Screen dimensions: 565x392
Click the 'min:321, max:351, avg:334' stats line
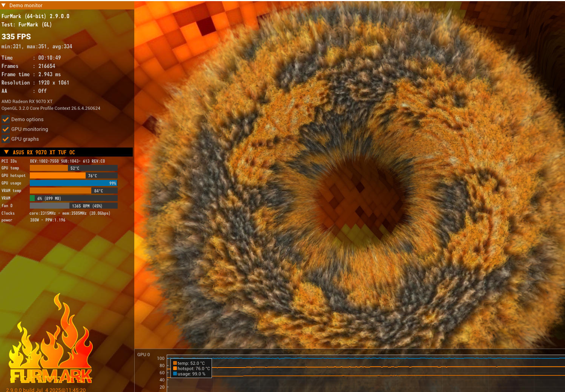(x=37, y=46)
